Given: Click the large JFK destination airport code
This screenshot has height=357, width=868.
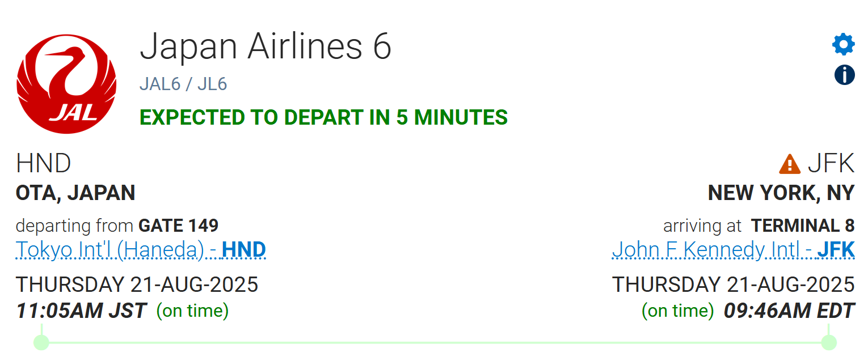Looking at the screenshot, I should 831,164.
